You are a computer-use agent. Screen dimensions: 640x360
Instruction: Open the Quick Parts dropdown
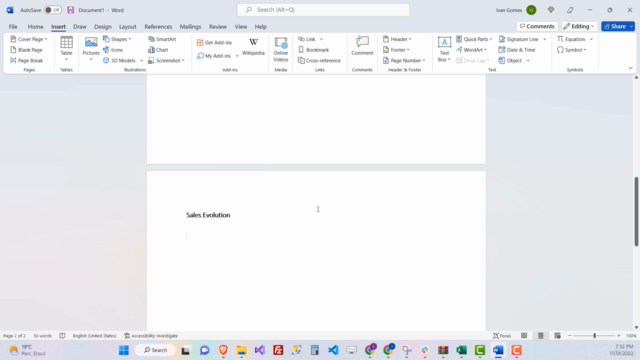(474, 39)
